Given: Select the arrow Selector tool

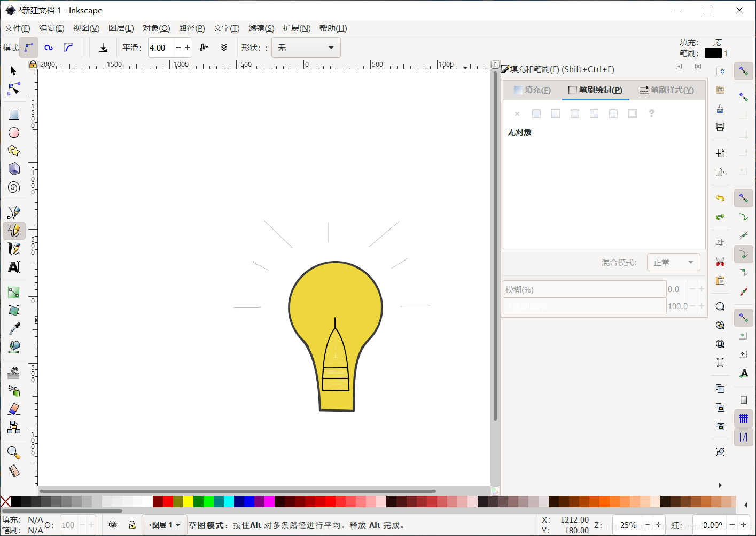Looking at the screenshot, I should point(13,71).
